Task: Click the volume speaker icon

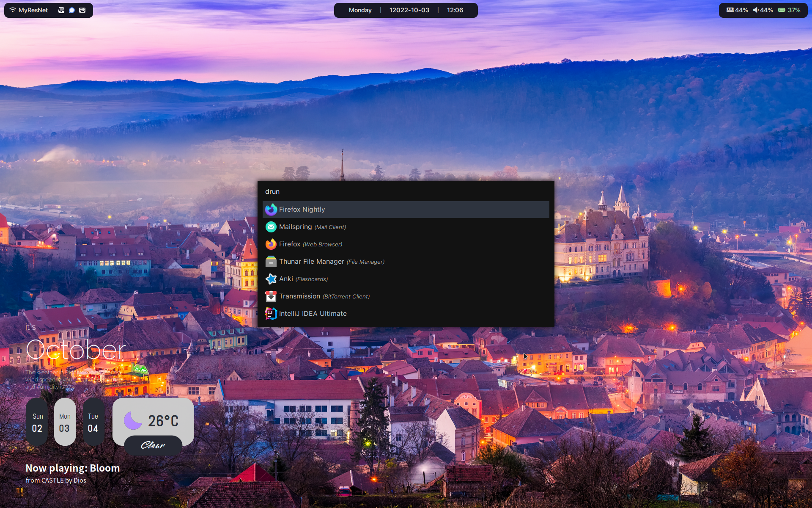Action: tap(756, 10)
